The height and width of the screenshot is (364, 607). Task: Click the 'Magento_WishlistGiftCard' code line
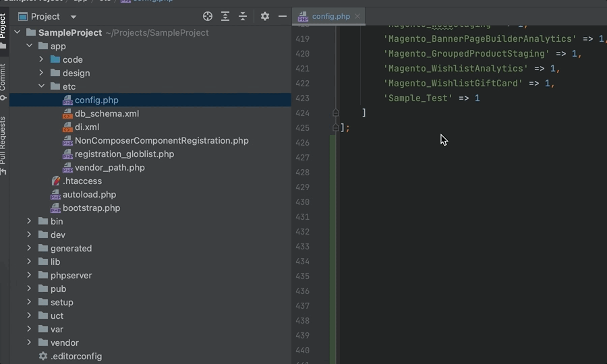(469, 83)
